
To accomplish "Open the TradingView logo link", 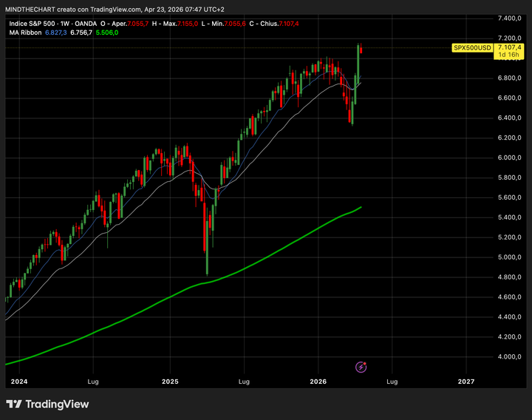I will pyautogui.click(x=47, y=404).
